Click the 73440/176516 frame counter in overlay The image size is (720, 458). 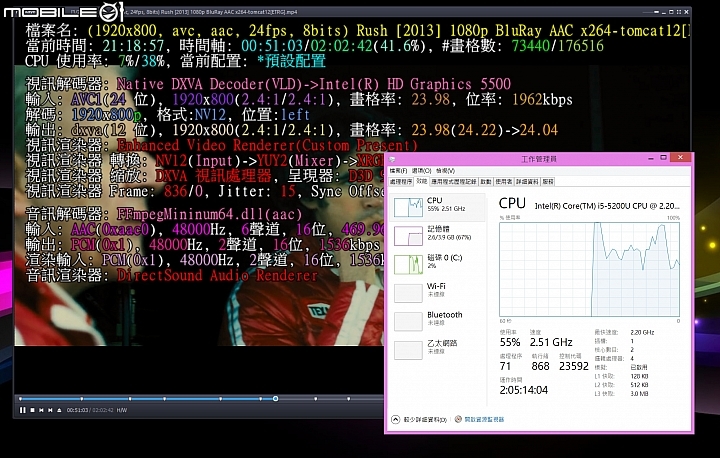pos(557,45)
